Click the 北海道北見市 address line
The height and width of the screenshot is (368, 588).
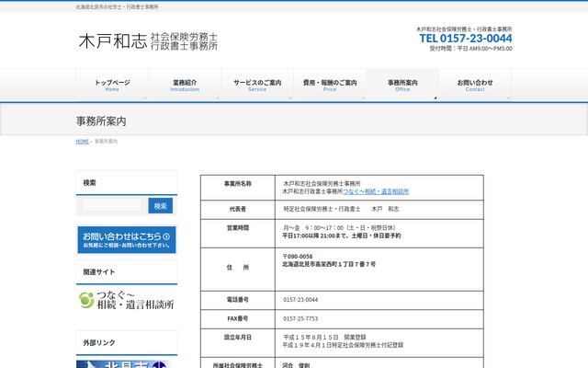click(329, 264)
